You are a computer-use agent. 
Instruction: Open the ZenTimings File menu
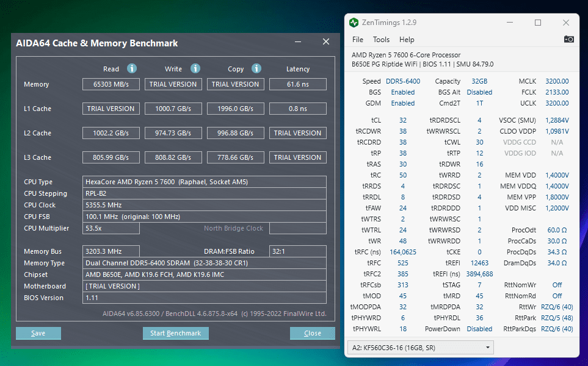[358, 40]
